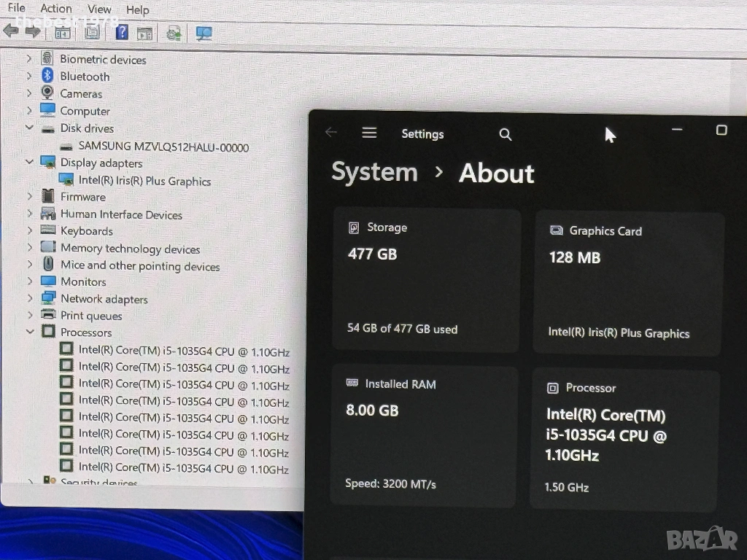The height and width of the screenshot is (560, 747).
Task: Select Intel(R) Iris(R) Plus Graphics adapter entry
Action: click(144, 181)
